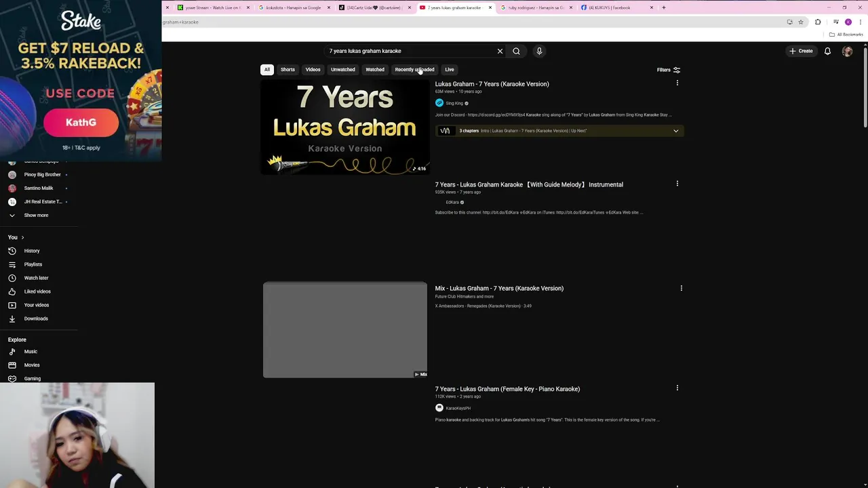Open Santino Malik subscription
The height and width of the screenshot is (488, 868).
[38, 188]
